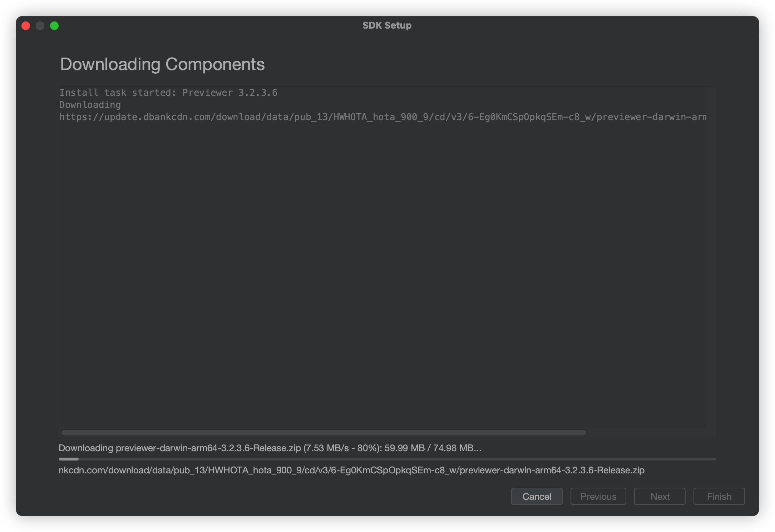Click the Next button
Screen dimensions: 775x532
(x=660, y=496)
